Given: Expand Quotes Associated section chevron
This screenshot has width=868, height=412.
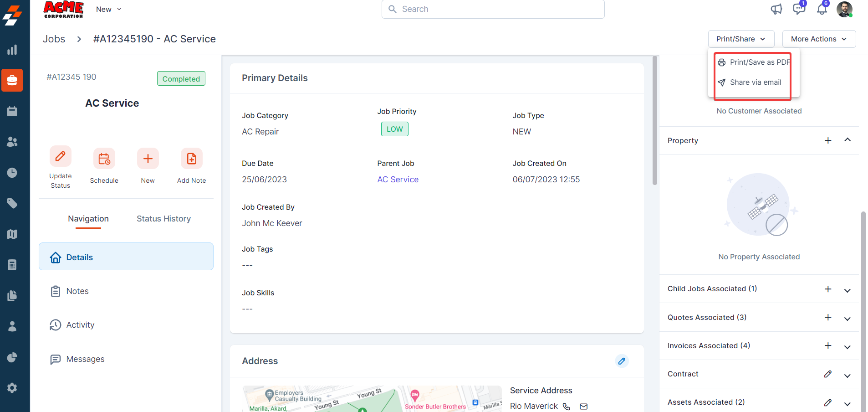Looking at the screenshot, I should click(x=847, y=319).
